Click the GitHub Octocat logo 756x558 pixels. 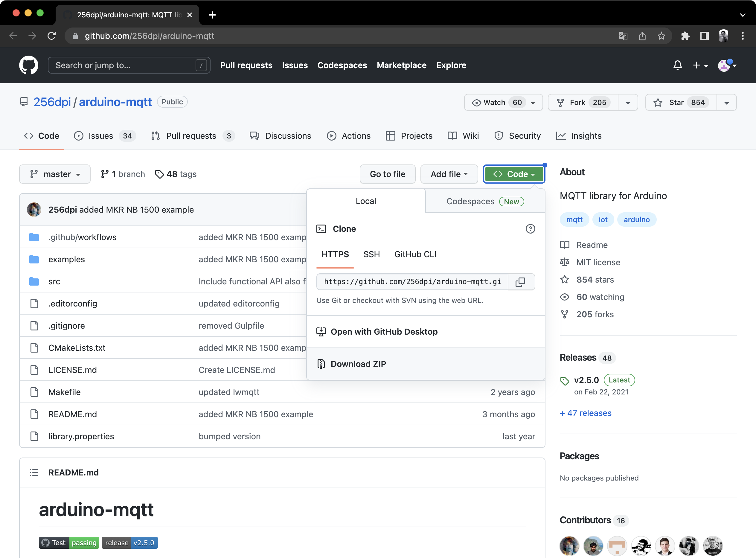(29, 65)
